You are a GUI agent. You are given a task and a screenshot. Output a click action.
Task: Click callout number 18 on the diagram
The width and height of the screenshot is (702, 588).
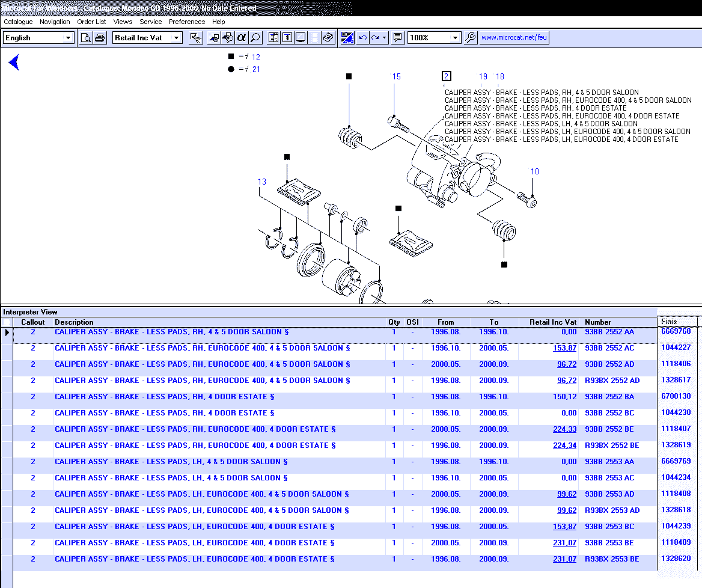pyautogui.click(x=500, y=76)
